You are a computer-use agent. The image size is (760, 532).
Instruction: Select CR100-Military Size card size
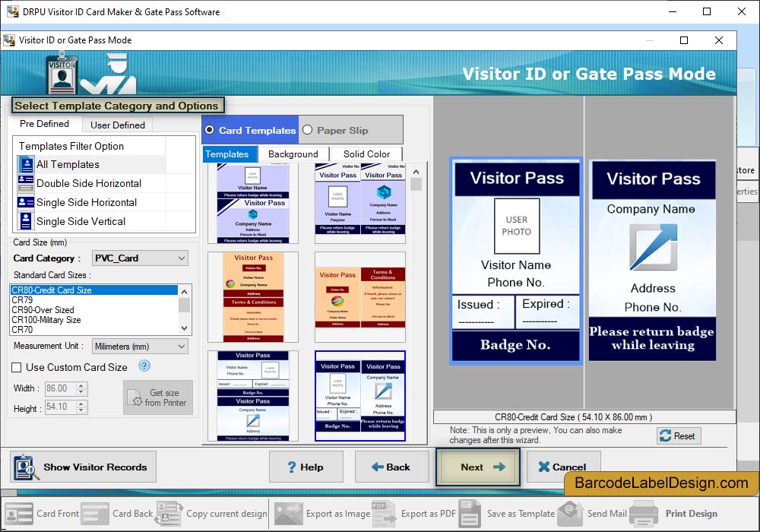click(x=94, y=320)
